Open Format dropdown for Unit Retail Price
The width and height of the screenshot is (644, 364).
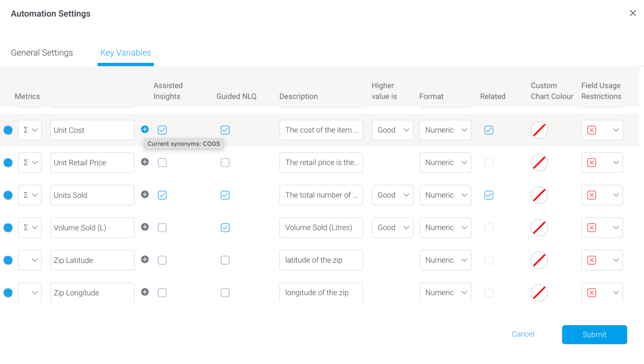pos(445,163)
